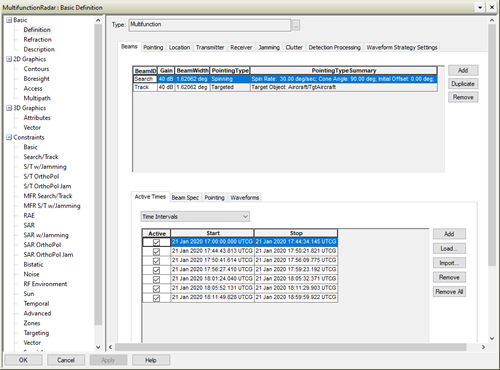Click the Cancel button

(x=66, y=360)
